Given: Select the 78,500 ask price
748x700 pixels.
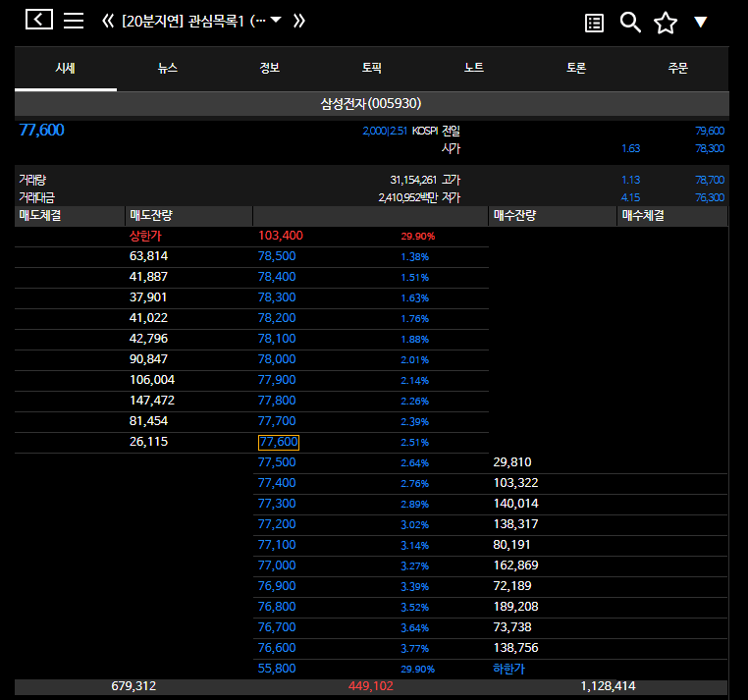Looking at the screenshot, I should [x=277, y=256].
